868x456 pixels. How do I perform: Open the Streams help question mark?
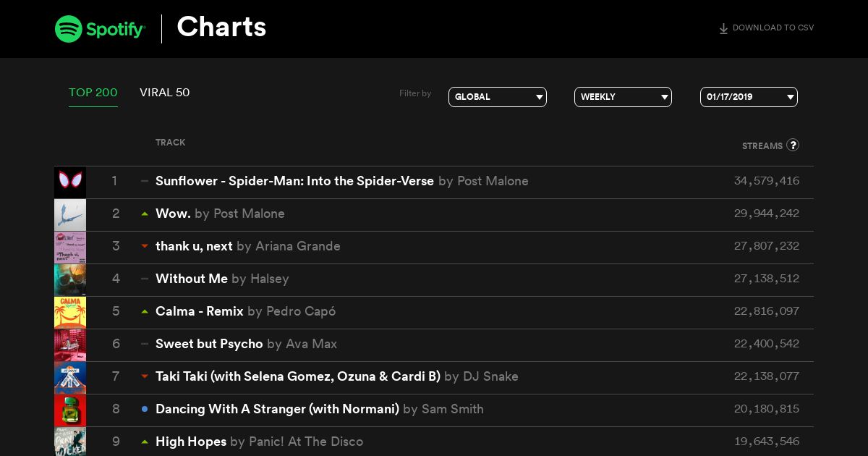pyautogui.click(x=793, y=145)
